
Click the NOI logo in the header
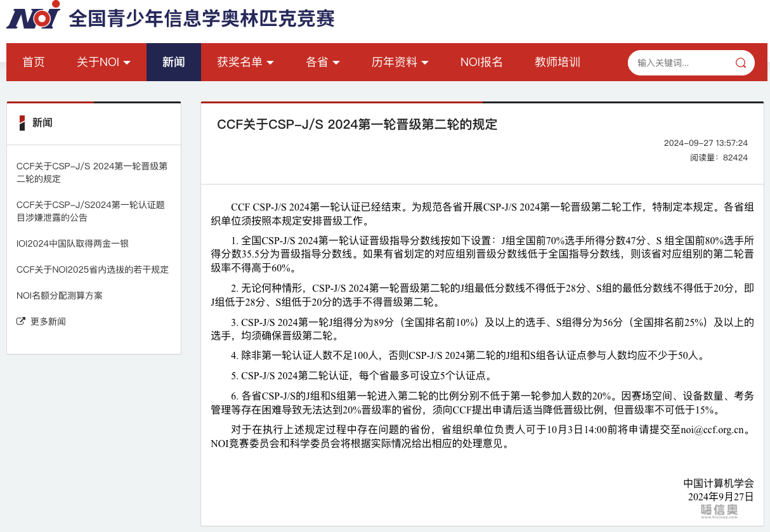point(34,15)
